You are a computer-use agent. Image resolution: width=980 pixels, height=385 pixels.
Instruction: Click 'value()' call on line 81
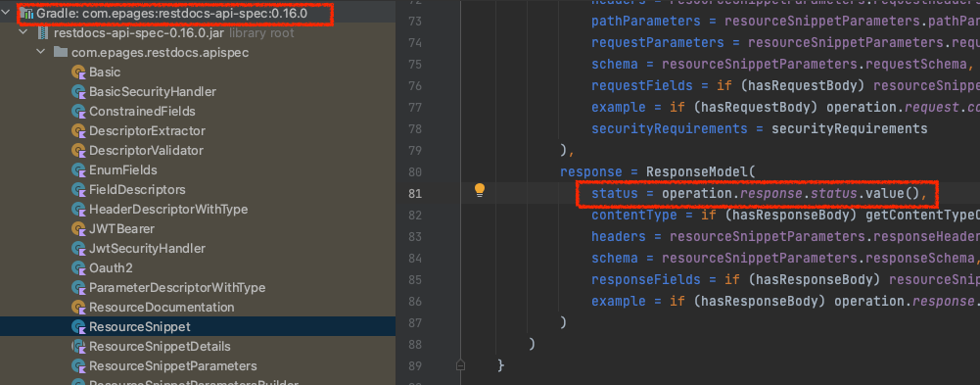point(892,194)
